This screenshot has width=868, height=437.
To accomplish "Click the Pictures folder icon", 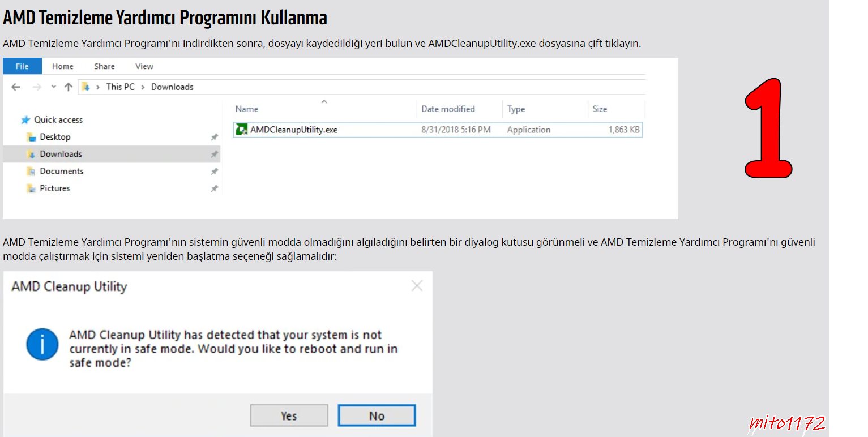I will 32,188.
